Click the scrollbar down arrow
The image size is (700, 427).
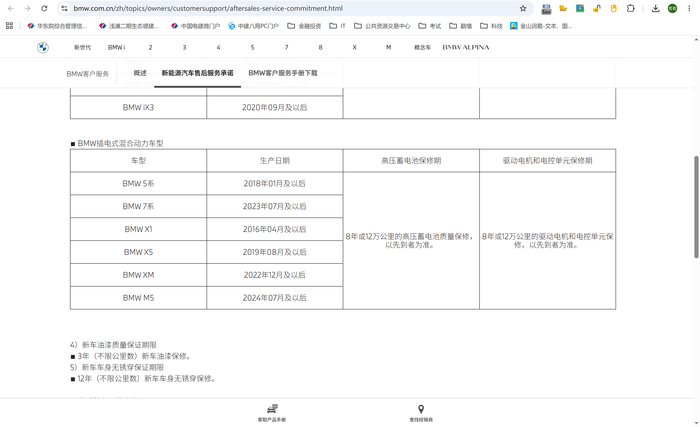[696, 423]
